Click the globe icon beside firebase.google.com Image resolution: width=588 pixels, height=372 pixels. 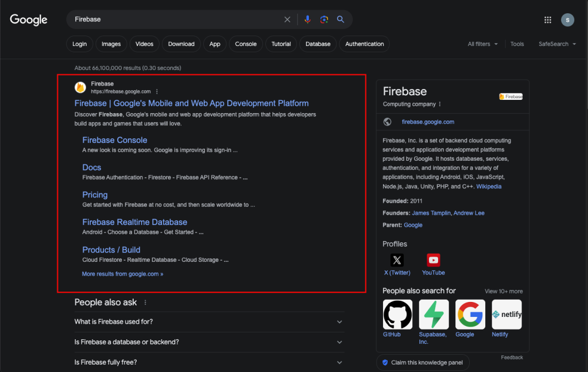coord(388,122)
